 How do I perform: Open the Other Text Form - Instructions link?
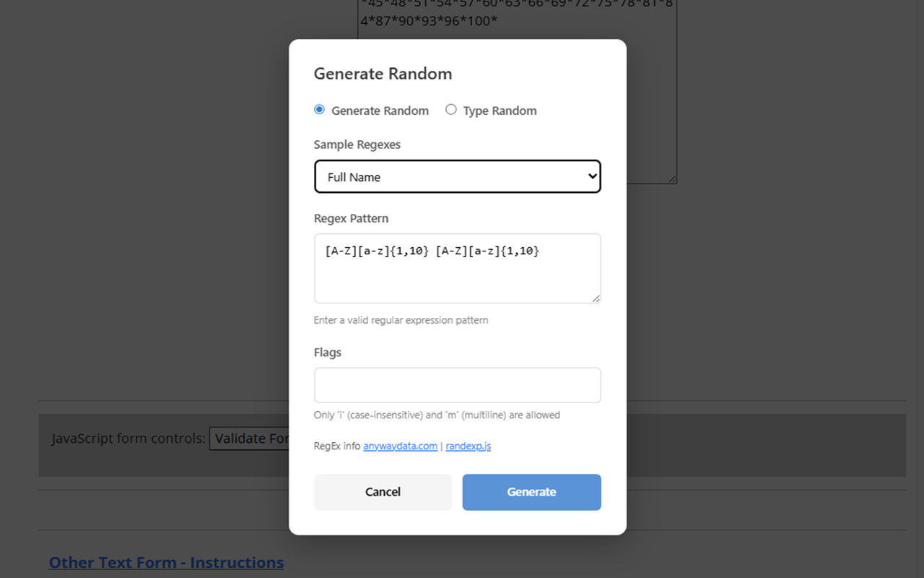coord(166,562)
